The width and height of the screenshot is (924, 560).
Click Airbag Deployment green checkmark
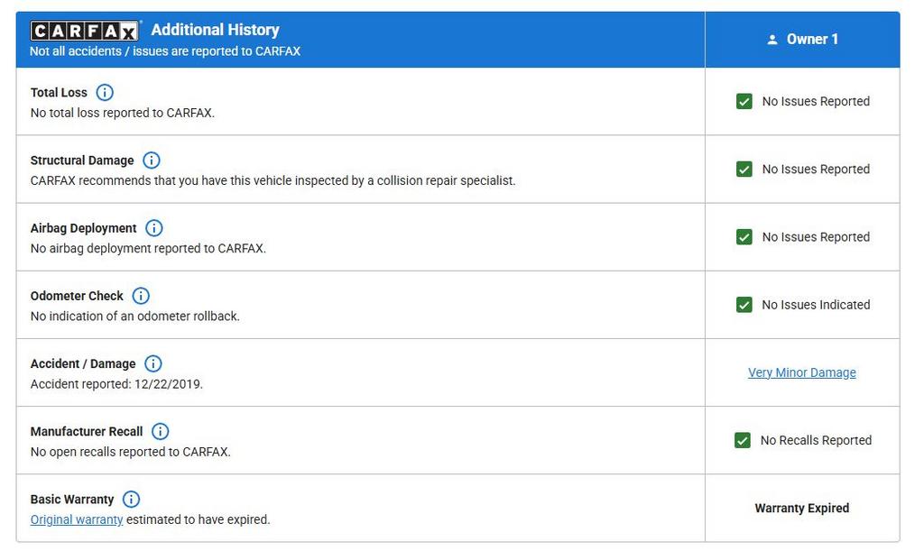(744, 237)
